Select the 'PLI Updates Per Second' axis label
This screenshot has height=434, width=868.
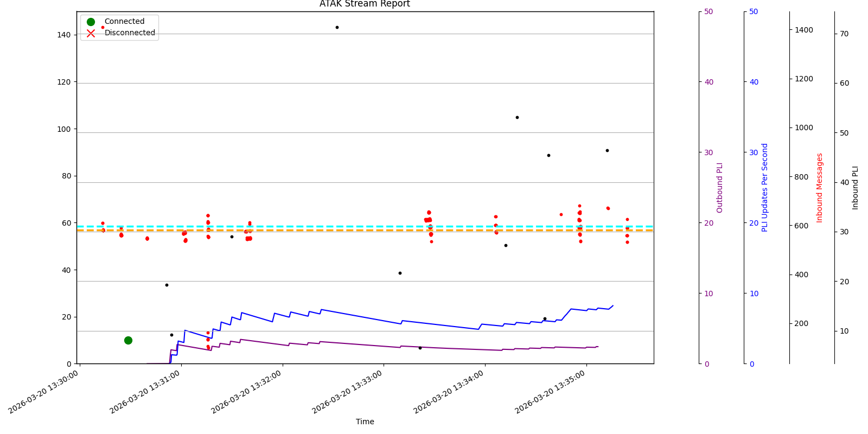[x=765, y=188]
